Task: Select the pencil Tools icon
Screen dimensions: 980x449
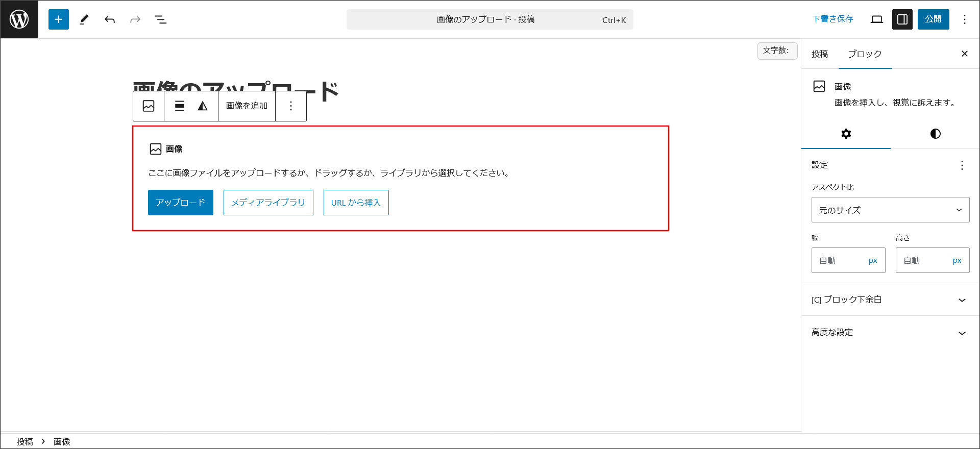Action: (x=84, y=19)
